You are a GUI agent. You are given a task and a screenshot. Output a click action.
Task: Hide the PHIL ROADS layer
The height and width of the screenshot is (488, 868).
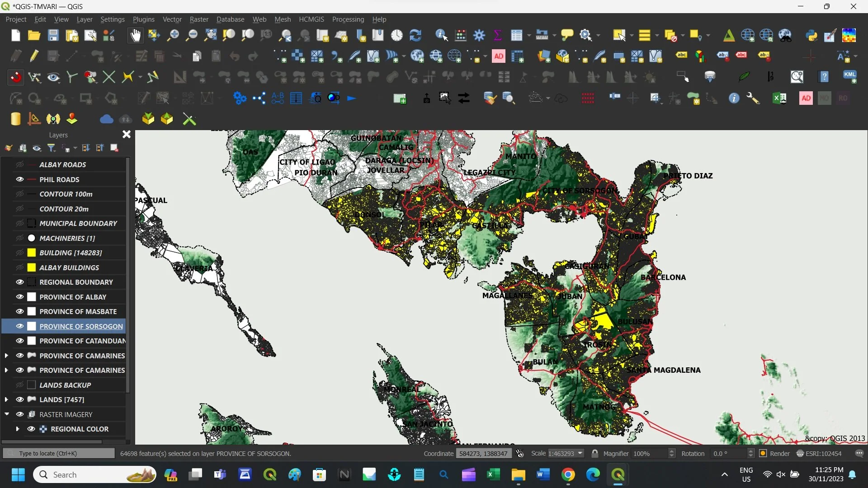click(x=20, y=179)
